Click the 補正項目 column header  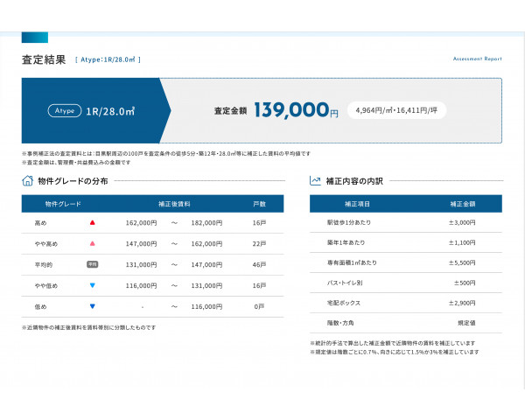[x=357, y=204]
